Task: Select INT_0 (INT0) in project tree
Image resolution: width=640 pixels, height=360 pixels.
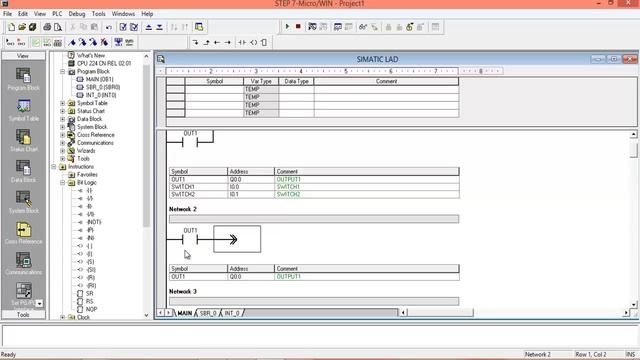Action: coord(101,95)
